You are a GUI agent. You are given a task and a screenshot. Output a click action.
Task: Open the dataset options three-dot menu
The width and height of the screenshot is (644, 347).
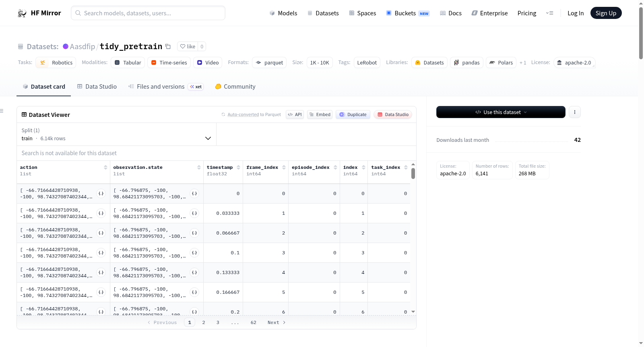pos(575,112)
